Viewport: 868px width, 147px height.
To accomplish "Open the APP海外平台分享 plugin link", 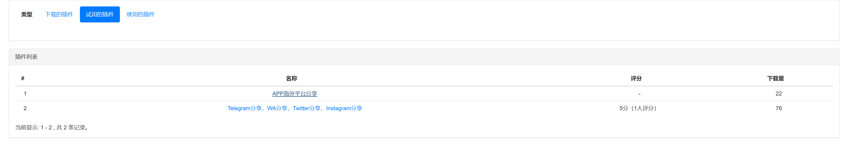I will point(294,94).
